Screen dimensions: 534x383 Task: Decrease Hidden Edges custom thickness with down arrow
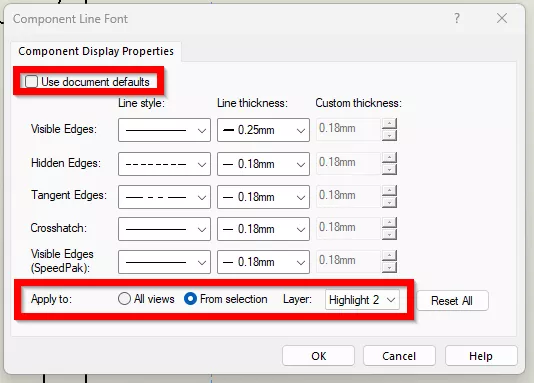(x=389, y=170)
